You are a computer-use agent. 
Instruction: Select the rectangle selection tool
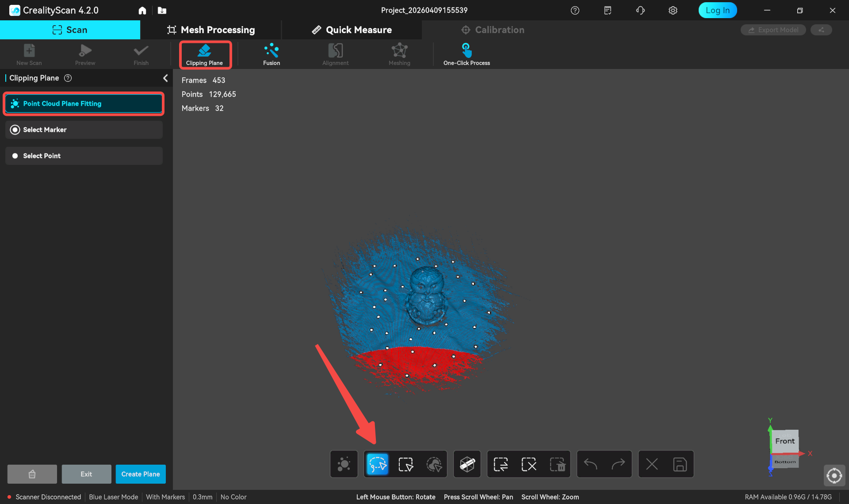coord(405,464)
